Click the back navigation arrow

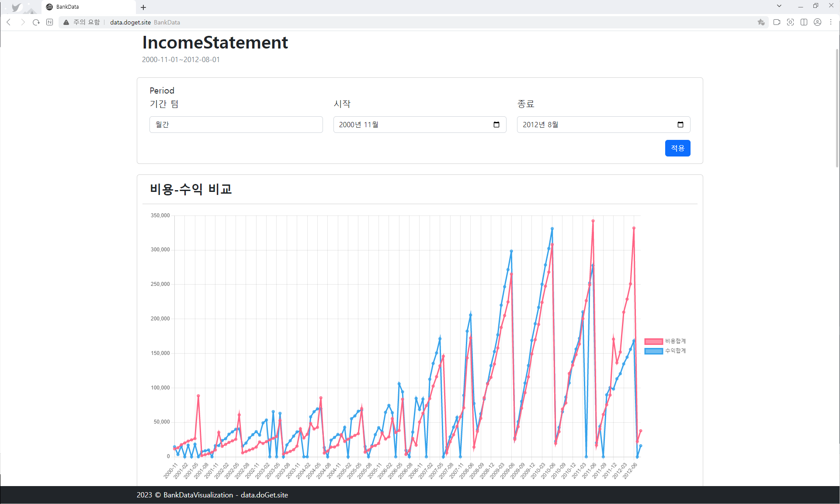click(x=9, y=22)
